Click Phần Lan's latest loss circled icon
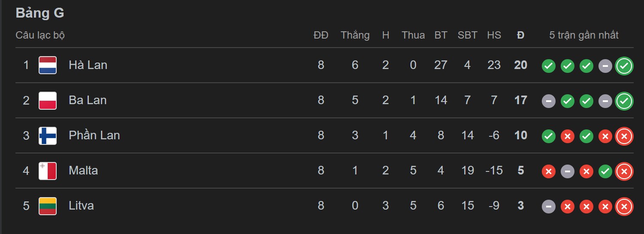 (x=624, y=136)
